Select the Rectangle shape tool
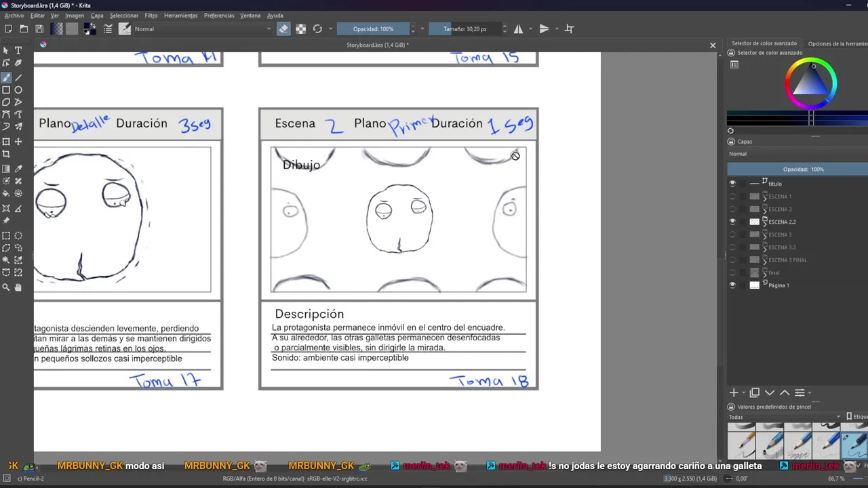The height and width of the screenshot is (488, 868). click(6, 89)
